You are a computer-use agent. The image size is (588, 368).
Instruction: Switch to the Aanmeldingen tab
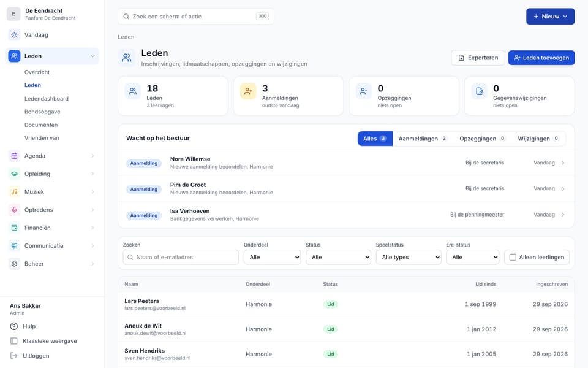[423, 139]
